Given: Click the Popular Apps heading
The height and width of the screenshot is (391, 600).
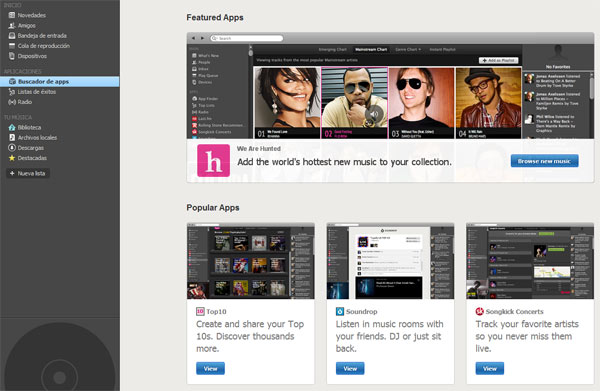Looking at the screenshot, I should click(x=213, y=208).
